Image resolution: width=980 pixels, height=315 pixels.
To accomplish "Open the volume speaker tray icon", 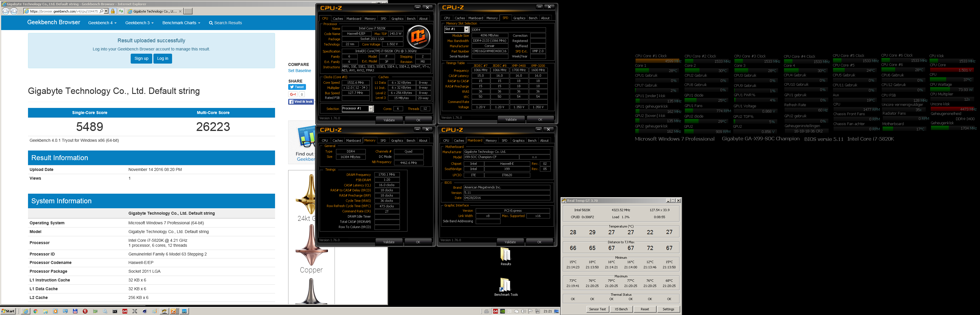I will point(524,311).
